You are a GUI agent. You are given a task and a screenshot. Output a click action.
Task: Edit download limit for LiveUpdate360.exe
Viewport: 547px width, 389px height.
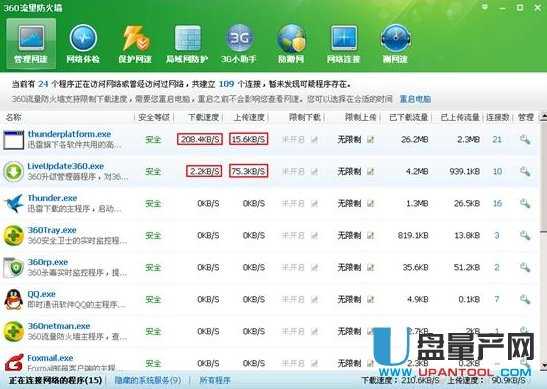[x=314, y=172]
